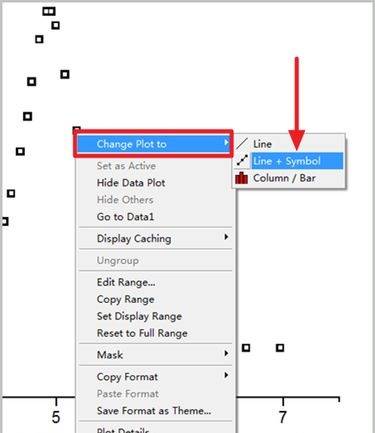The width and height of the screenshot is (375, 433).
Task: Click Copy Range option
Action: [126, 299]
